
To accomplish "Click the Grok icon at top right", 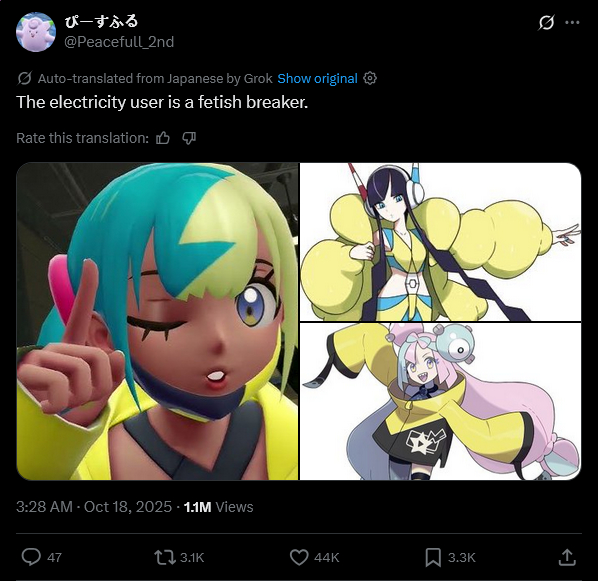I will click(546, 23).
